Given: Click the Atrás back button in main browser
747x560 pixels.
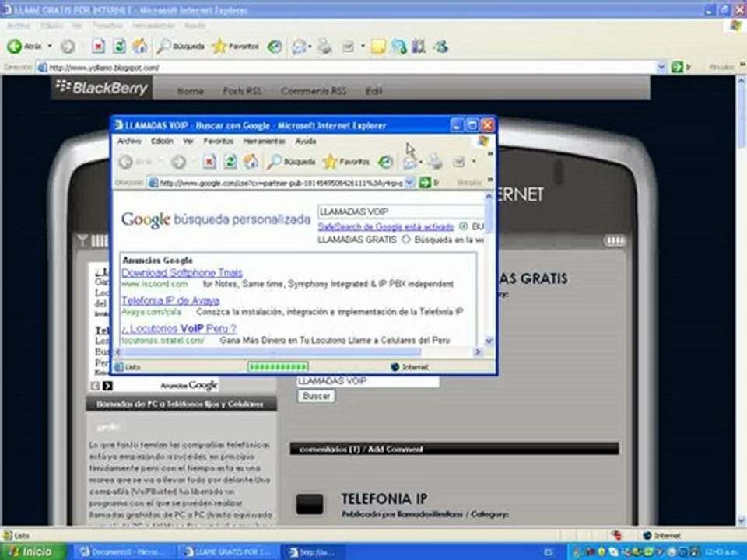Looking at the screenshot, I should [25, 46].
